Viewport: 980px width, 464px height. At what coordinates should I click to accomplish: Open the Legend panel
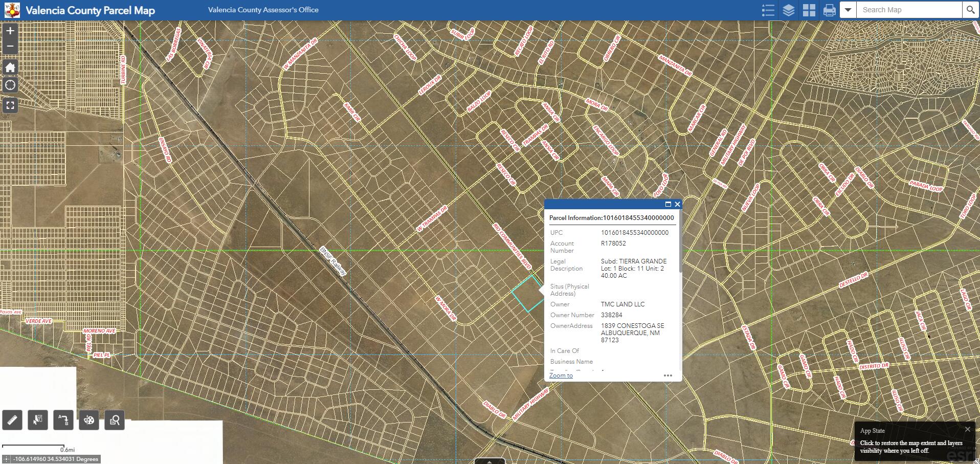[768, 10]
